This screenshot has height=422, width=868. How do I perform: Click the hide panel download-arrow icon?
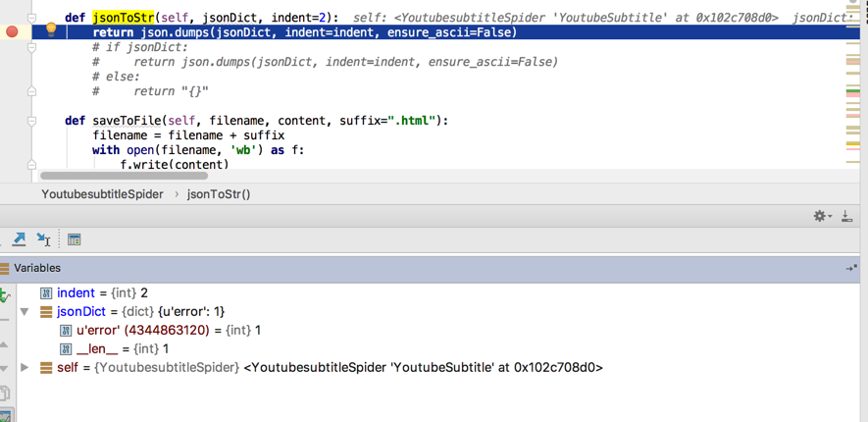point(846,216)
